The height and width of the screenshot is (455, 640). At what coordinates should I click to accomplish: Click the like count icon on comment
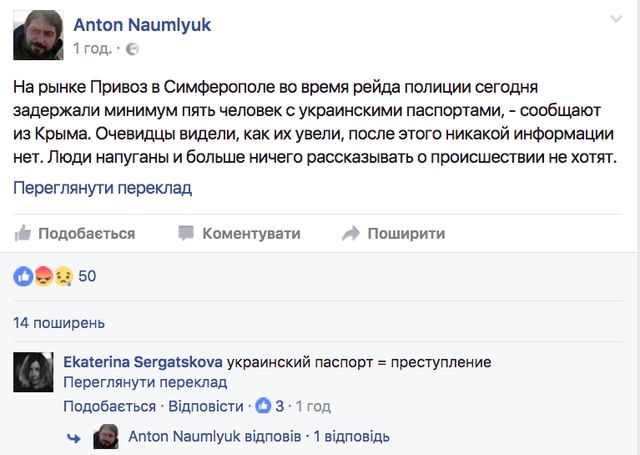(x=264, y=406)
